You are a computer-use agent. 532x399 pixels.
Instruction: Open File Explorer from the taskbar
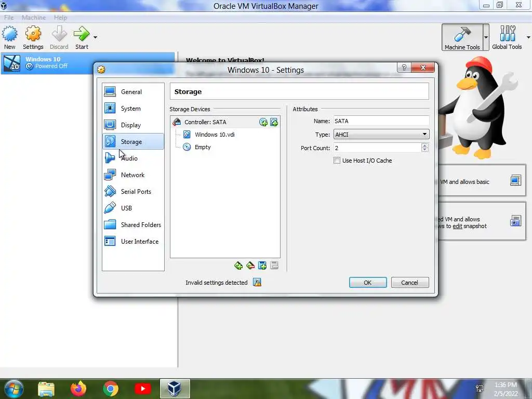tap(46, 389)
